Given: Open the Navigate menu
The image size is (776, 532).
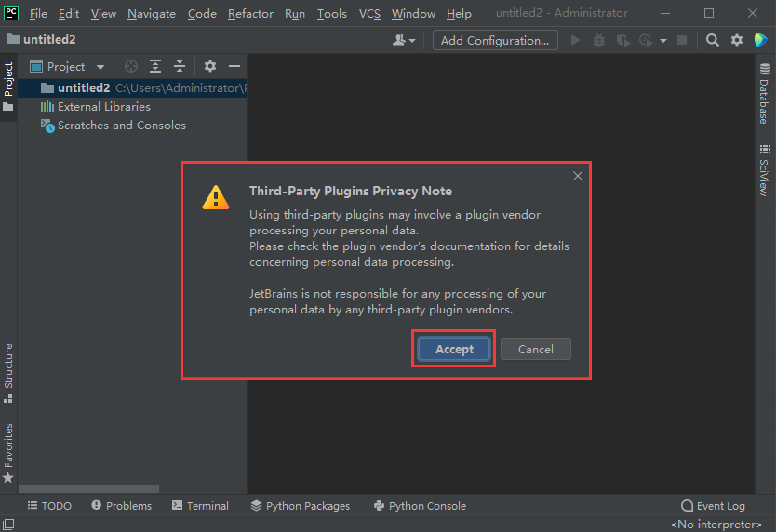Looking at the screenshot, I should [152, 13].
